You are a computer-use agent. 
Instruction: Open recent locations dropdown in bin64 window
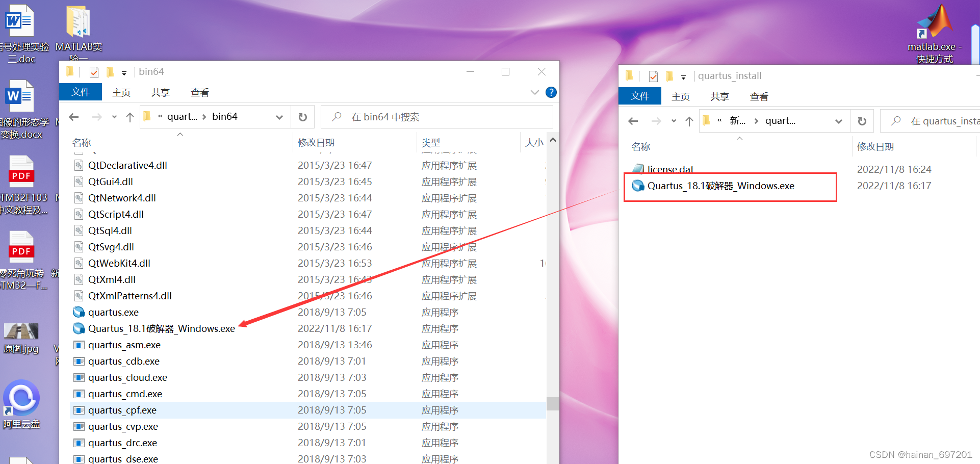tap(114, 117)
